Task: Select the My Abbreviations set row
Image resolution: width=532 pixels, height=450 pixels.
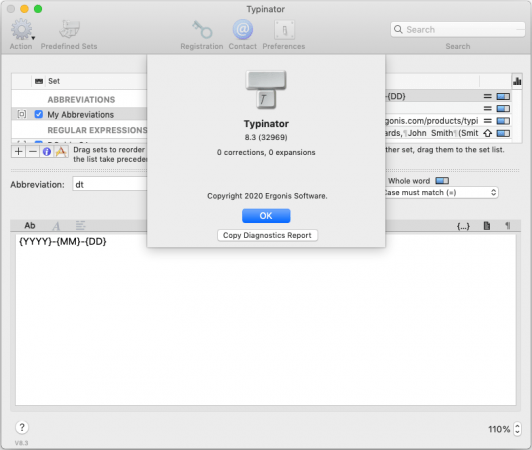Action: pos(80,114)
